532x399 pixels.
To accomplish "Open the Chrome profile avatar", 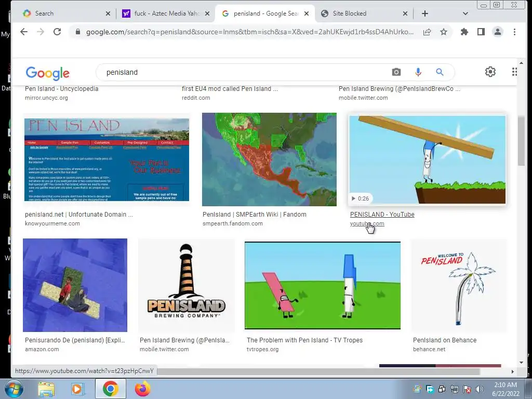I will tap(497, 32).
